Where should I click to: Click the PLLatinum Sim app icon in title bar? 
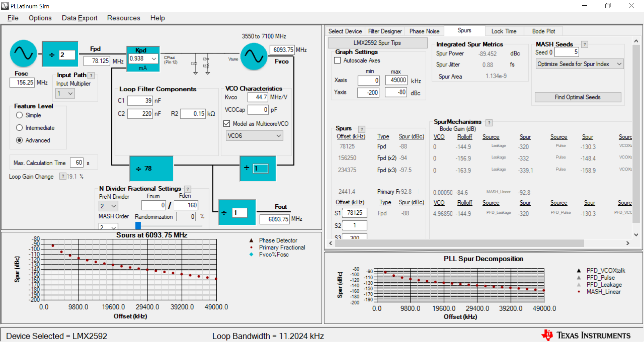[x=5, y=6]
